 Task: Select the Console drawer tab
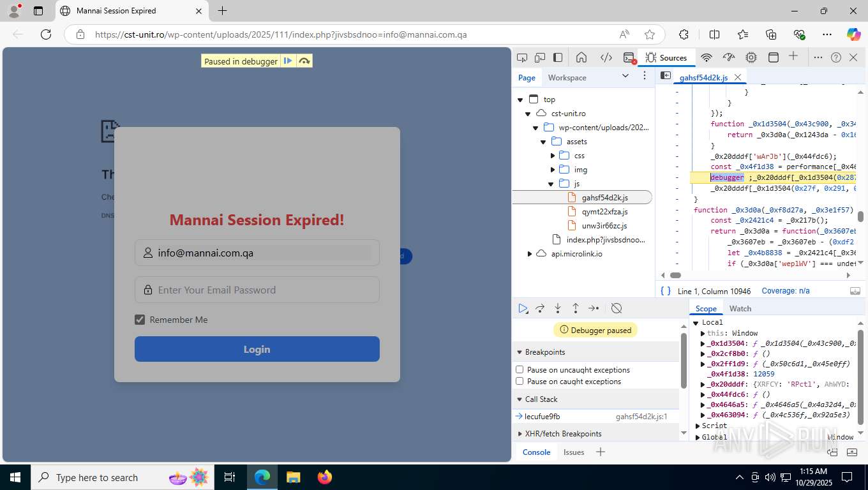pos(536,452)
